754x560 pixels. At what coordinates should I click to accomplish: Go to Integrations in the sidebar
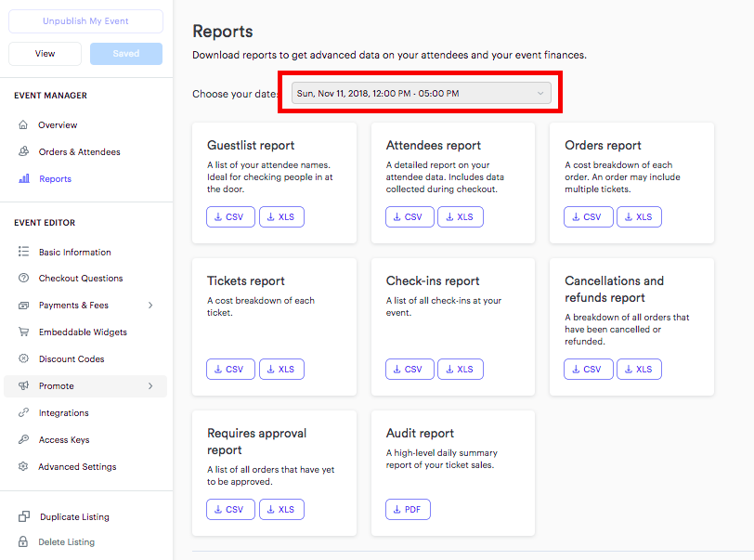coord(63,412)
